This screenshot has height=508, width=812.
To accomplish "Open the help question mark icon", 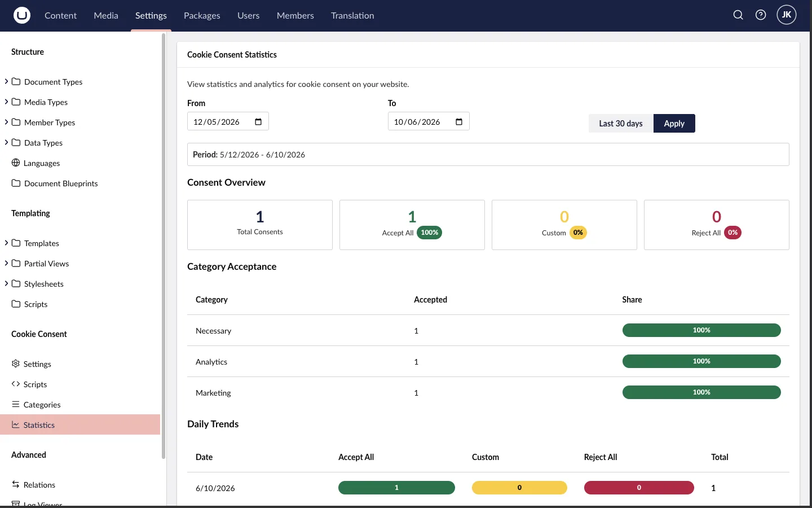I will pos(761,15).
